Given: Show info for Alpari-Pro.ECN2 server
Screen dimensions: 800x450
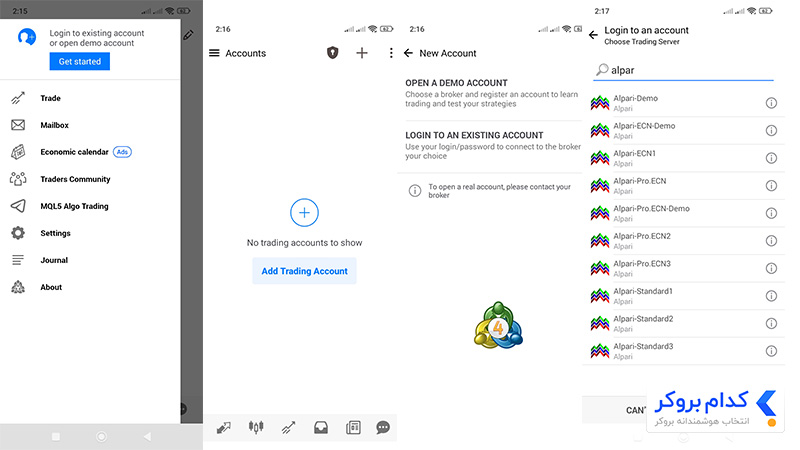Looking at the screenshot, I should (x=771, y=241).
